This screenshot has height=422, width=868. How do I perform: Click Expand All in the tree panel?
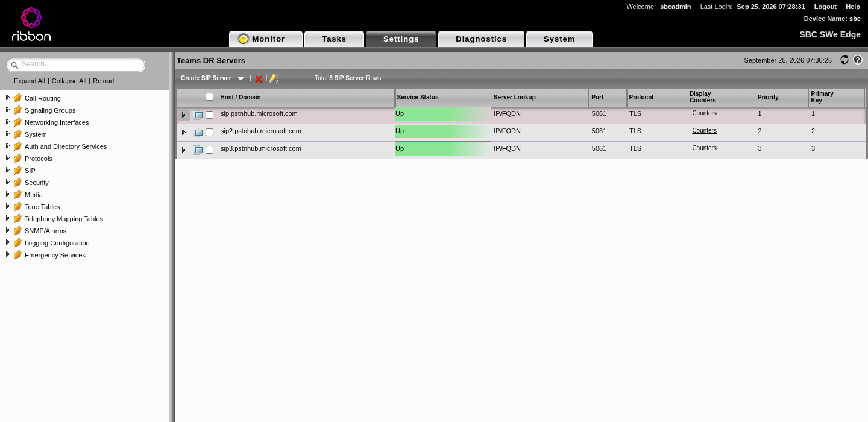click(x=30, y=81)
